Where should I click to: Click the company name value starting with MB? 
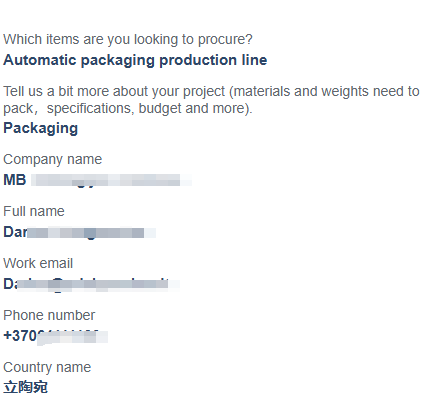(x=97, y=180)
